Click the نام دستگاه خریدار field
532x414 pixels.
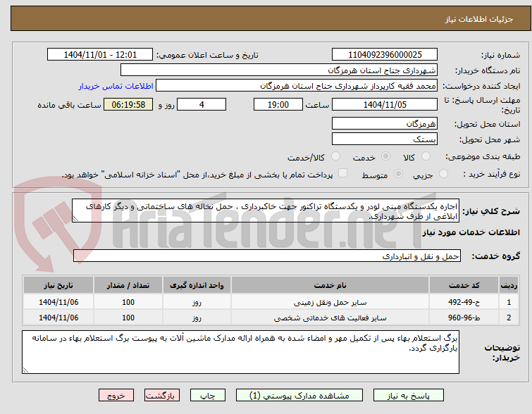tap(279, 70)
